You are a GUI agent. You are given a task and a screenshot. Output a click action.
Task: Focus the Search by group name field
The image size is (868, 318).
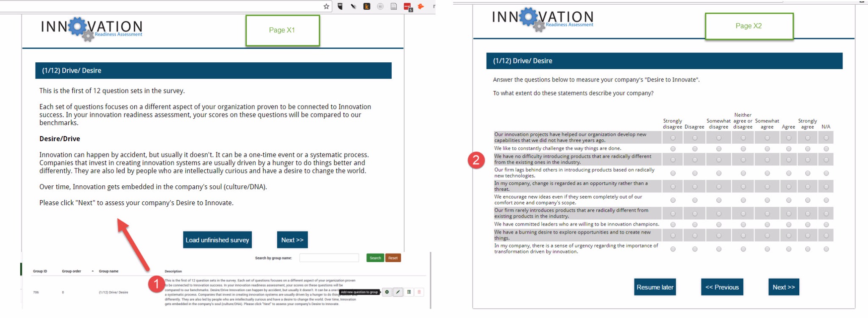tap(329, 258)
